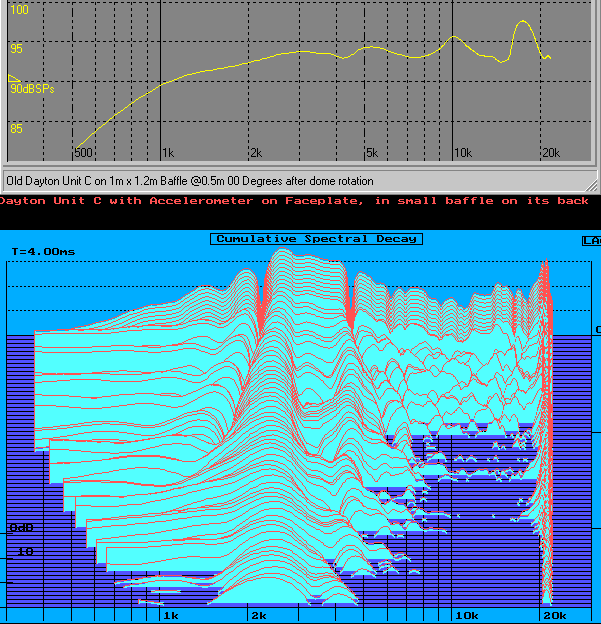Image resolution: width=601 pixels, height=624 pixels.
Task: Click the Cumulative Spectral Decay title box
Action: coord(317,238)
